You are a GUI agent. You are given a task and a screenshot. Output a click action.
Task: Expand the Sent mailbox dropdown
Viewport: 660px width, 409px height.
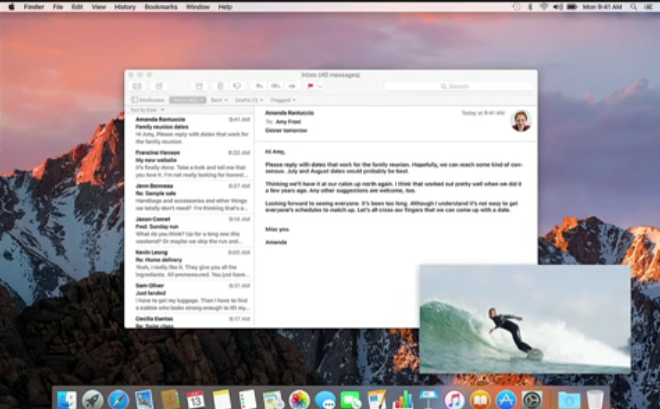218,100
